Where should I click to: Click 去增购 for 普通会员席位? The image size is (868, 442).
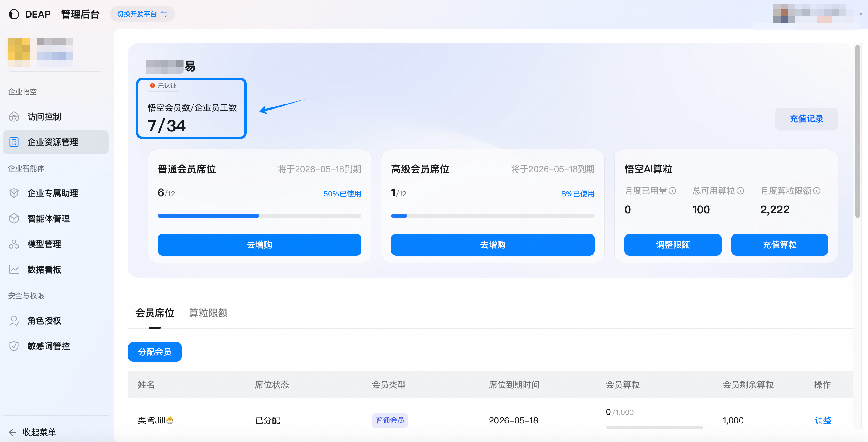tap(259, 245)
